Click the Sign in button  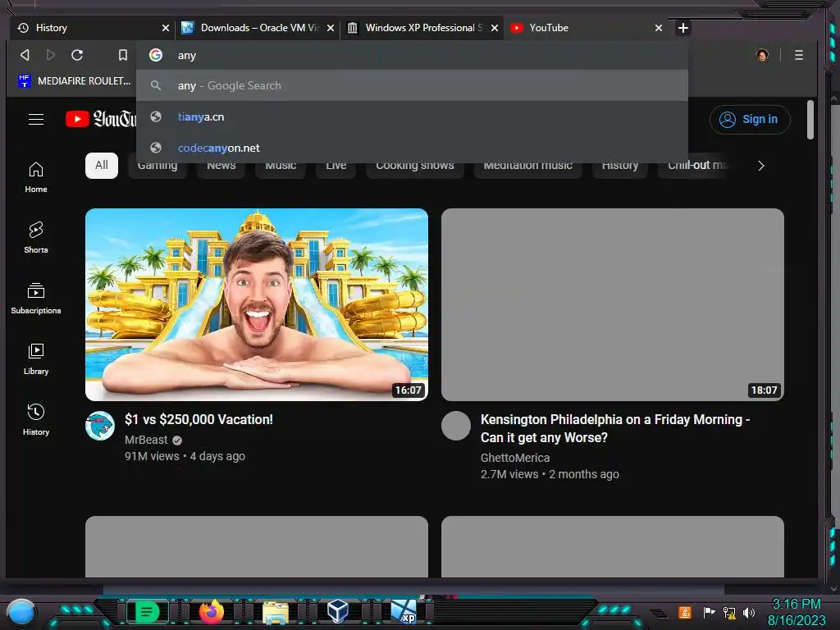(x=750, y=119)
